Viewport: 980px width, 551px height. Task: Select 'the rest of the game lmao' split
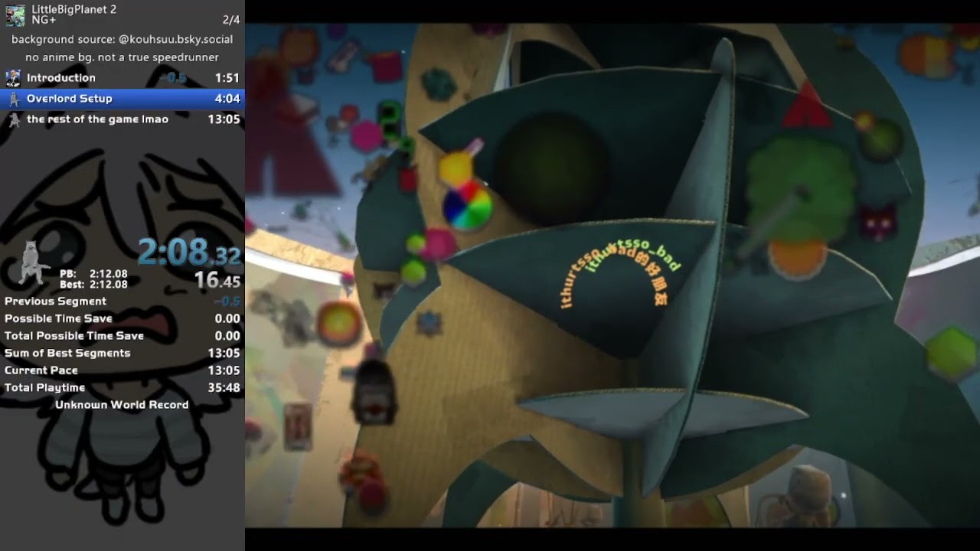click(122, 119)
